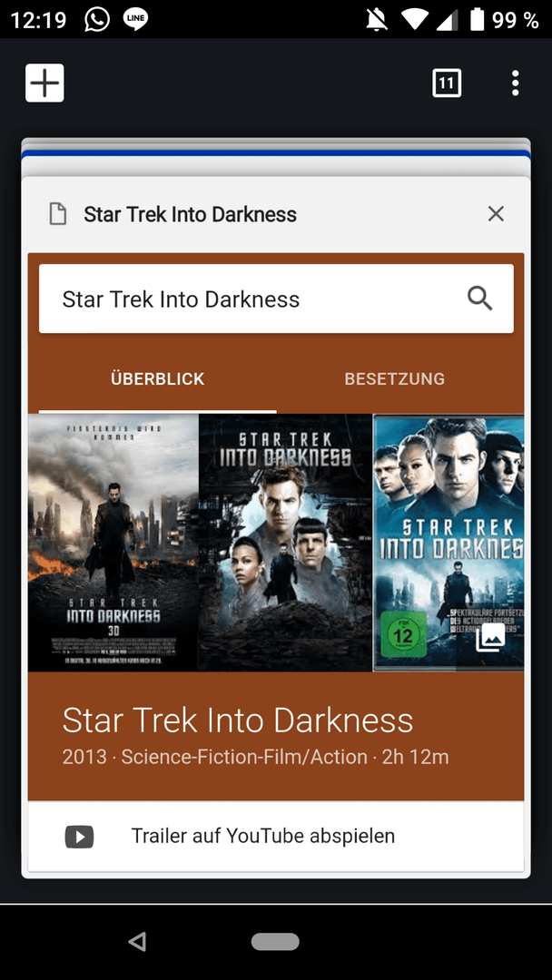Viewport: 552px width, 980px height.
Task: Open image gallery icon on third poster
Action: tap(490, 638)
